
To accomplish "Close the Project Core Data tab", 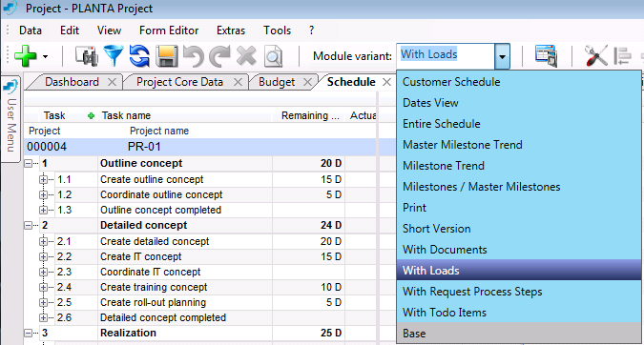I will point(238,82).
